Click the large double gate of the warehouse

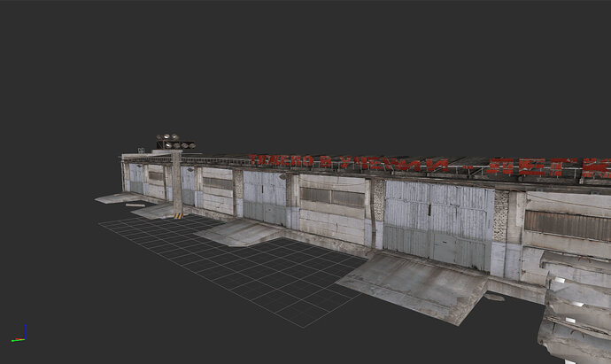point(437,224)
